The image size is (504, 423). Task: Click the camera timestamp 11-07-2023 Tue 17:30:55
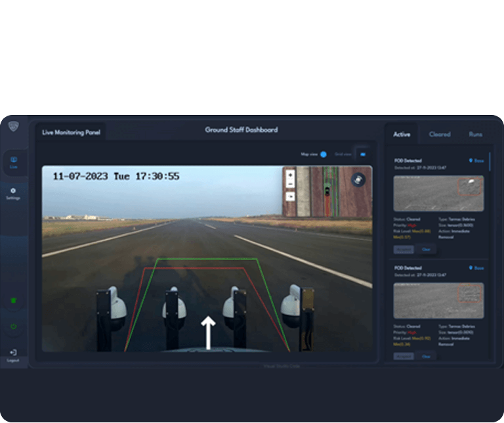[116, 176]
